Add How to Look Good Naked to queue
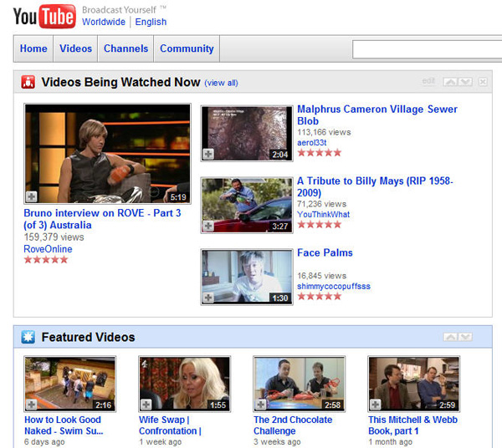Image resolution: width=502 pixels, height=448 pixels. 32,405
